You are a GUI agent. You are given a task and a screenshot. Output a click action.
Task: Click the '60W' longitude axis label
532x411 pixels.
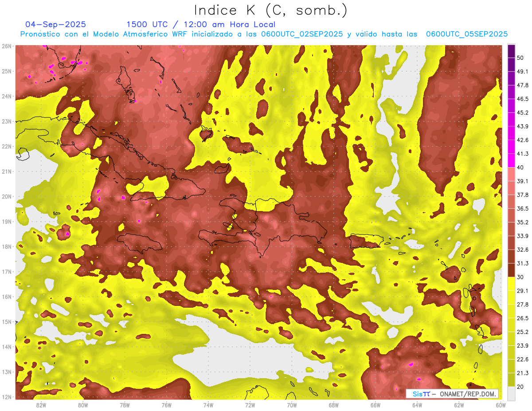click(501, 405)
